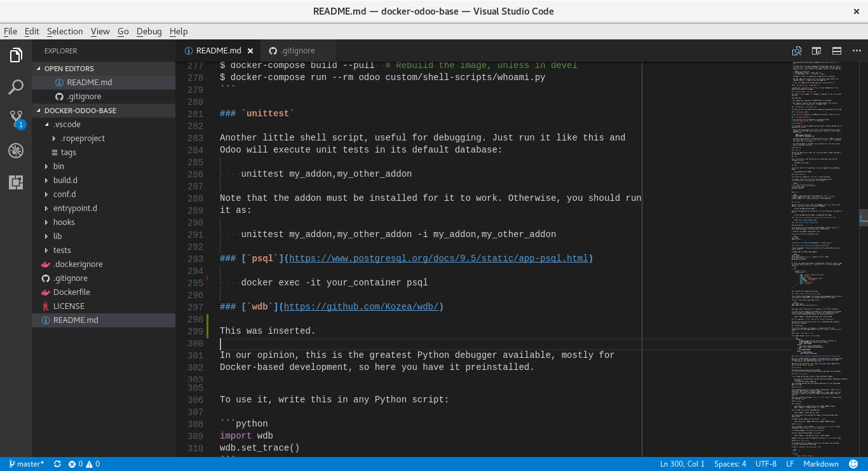This screenshot has height=471, width=868.
Task: Click the errors count icon in status bar
Action: pyautogui.click(x=76, y=464)
